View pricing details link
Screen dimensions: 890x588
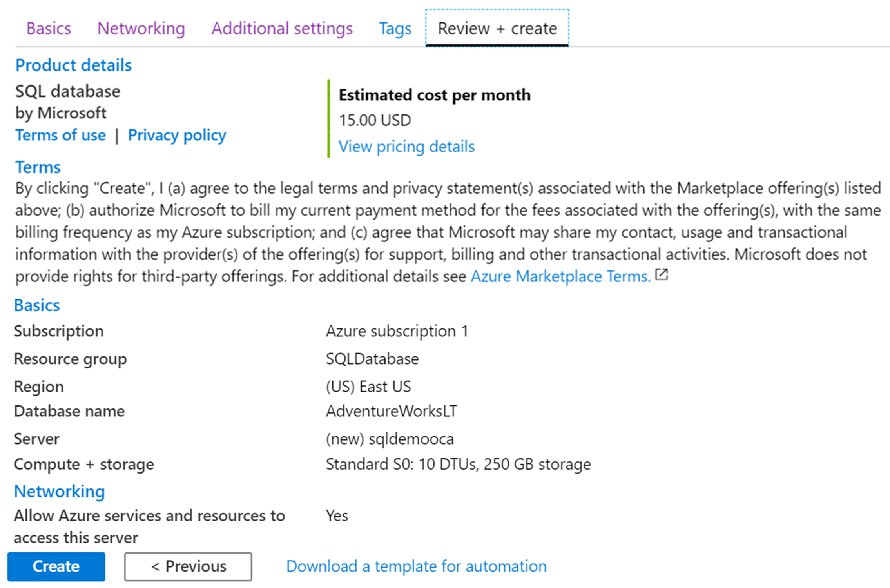[x=406, y=146]
